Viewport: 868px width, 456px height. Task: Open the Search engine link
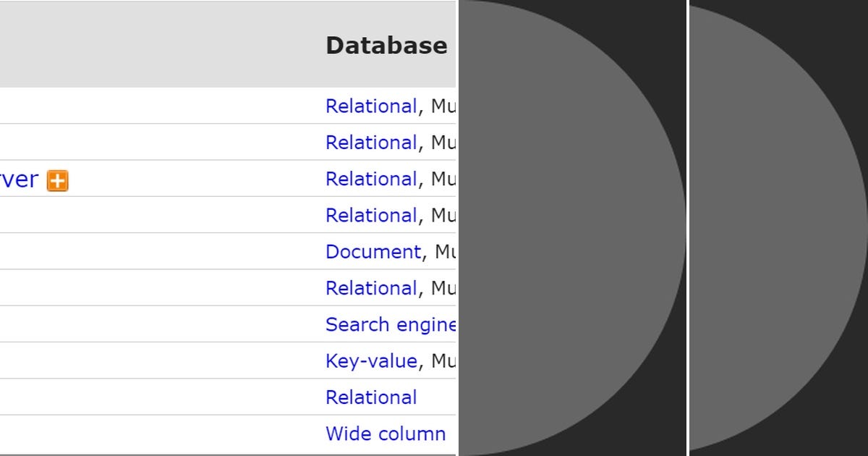pyautogui.click(x=391, y=324)
